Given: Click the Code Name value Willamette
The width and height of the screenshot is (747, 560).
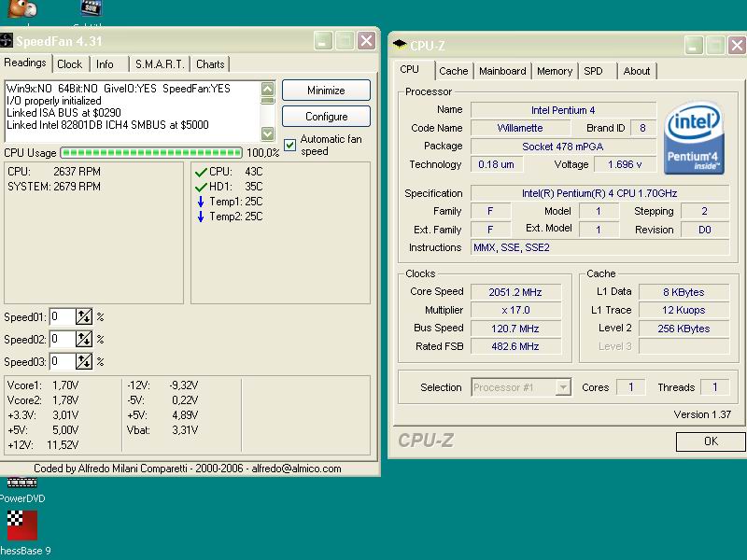Looking at the screenshot, I should coord(520,128).
